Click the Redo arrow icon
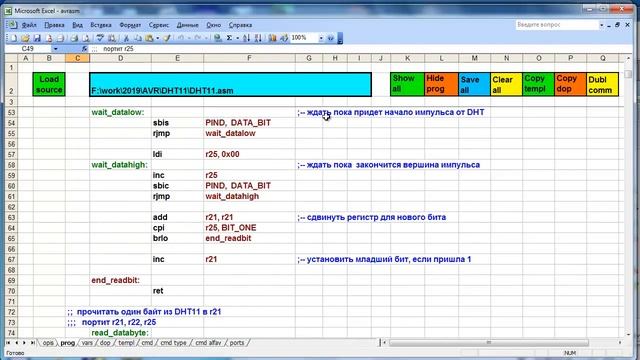The height and width of the screenshot is (360, 640). (198, 38)
